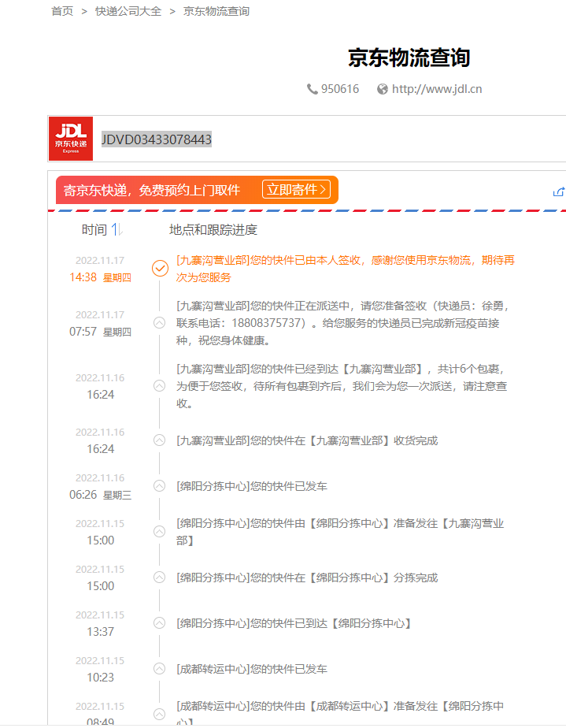Viewport: 566px width, 728px height.
Task: Click the 寄京东快递 promo banner text
Action: (x=152, y=190)
